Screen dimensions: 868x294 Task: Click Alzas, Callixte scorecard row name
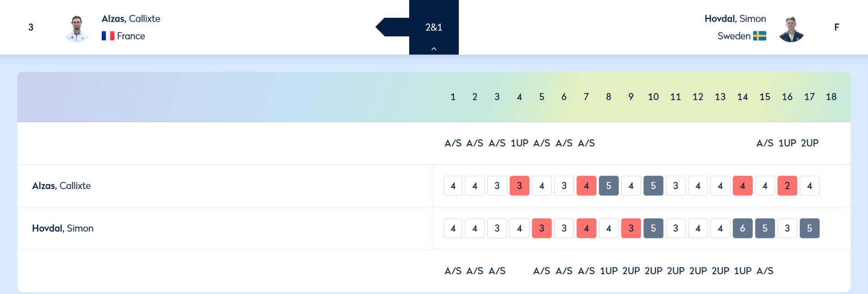(61, 185)
